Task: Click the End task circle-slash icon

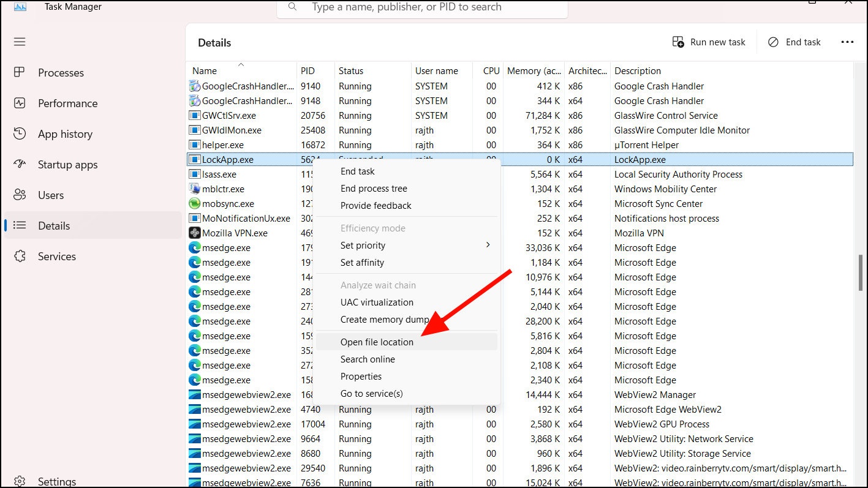Action: [x=774, y=42]
